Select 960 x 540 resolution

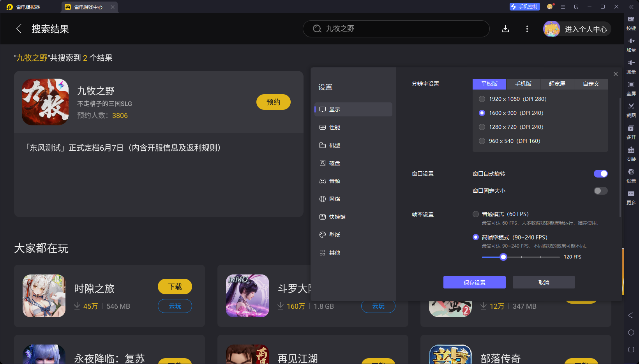point(482,141)
